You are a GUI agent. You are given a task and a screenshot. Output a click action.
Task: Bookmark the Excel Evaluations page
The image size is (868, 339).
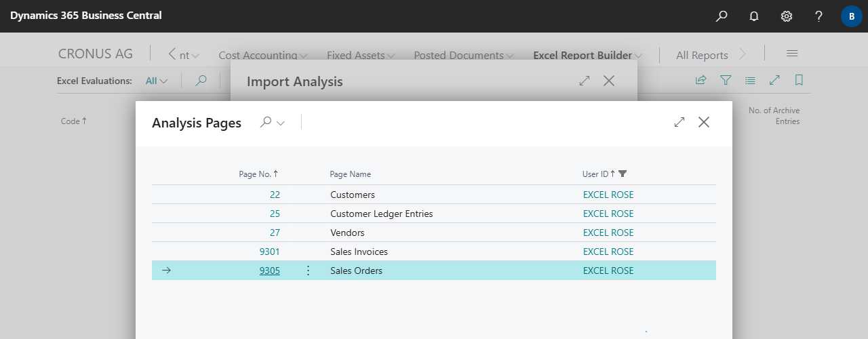click(799, 80)
